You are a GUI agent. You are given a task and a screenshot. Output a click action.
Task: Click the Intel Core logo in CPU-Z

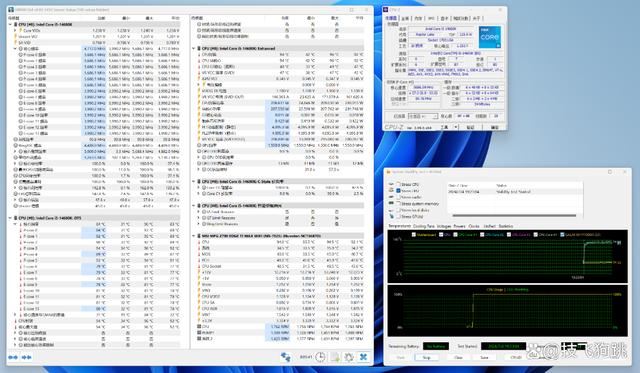(490, 37)
